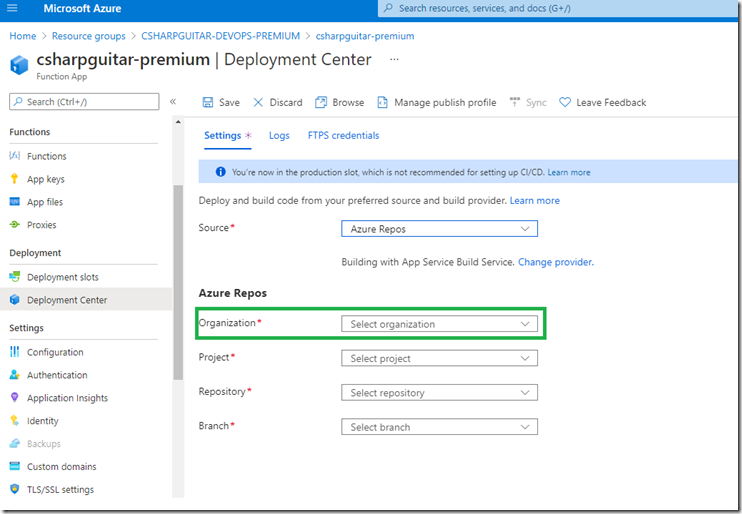Click the Proxies icon

point(15,224)
